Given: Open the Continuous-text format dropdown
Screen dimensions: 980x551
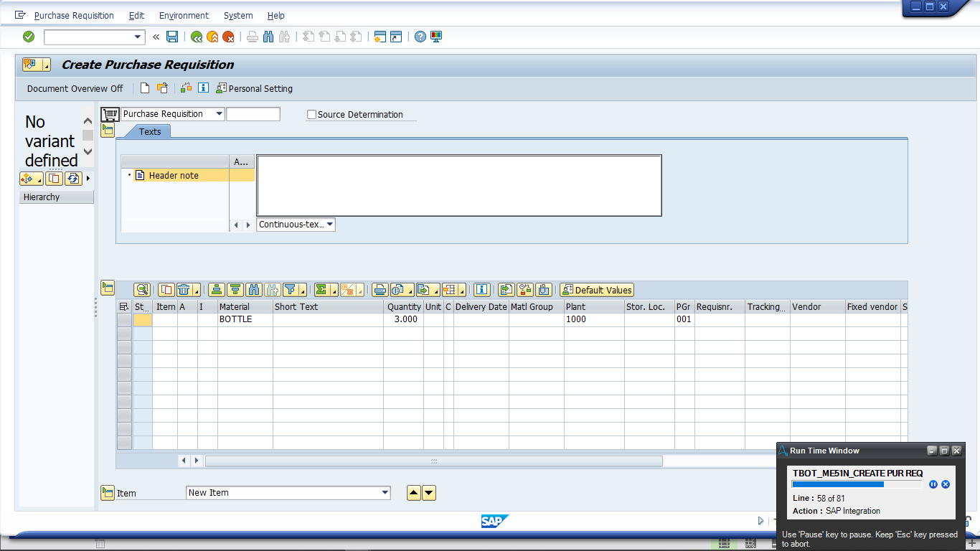Looking at the screenshot, I should point(329,225).
